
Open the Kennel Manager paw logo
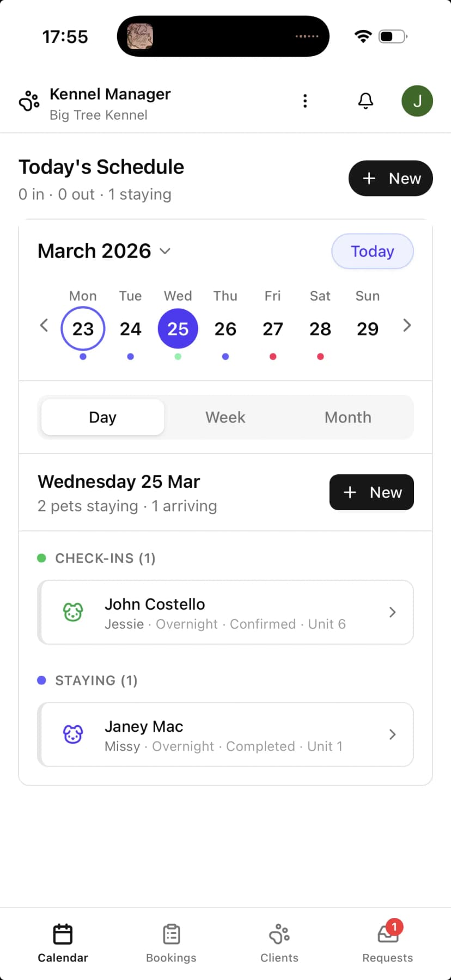click(29, 101)
